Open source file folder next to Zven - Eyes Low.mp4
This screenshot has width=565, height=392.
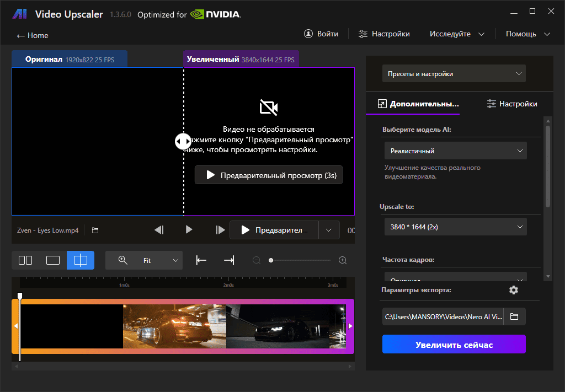pos(95,230)
